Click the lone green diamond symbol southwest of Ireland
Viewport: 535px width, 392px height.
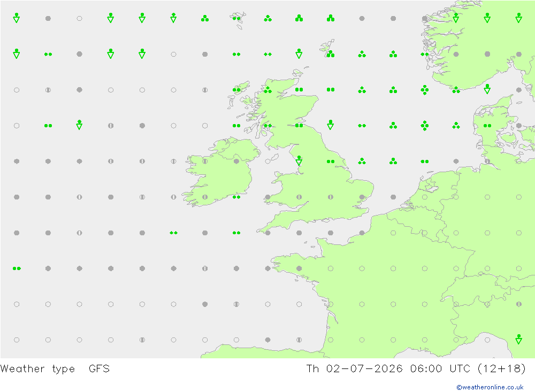173,233
